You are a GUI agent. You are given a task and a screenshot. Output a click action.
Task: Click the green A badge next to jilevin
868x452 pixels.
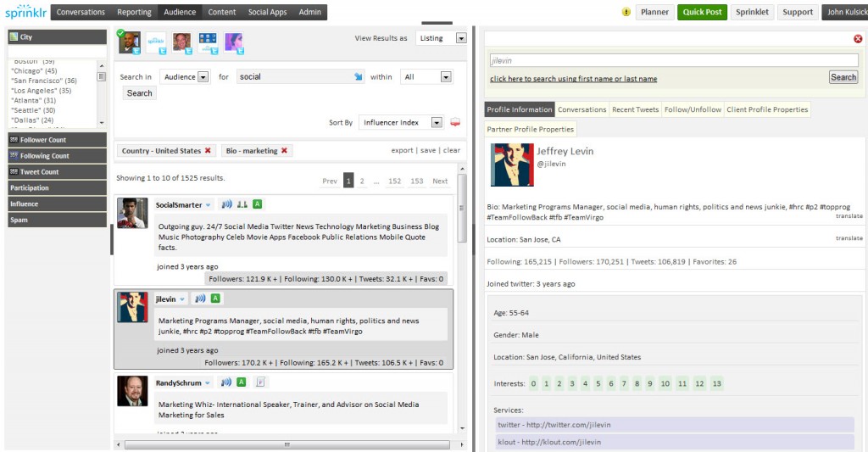pos(215,299)
